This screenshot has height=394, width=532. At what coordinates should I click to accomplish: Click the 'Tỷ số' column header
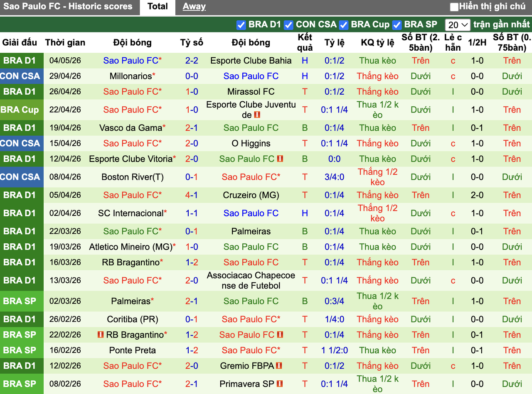pyautogui.click(x=192, y=42)
